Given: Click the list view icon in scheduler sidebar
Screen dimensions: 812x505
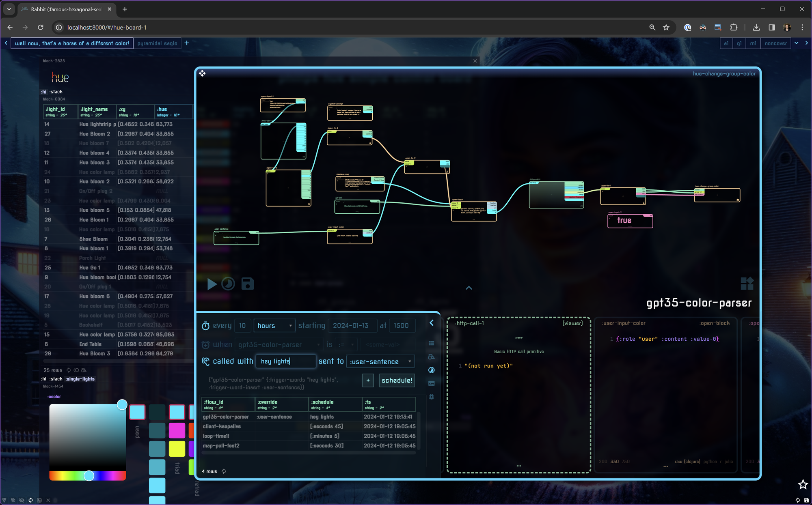Looking at the screenshot, I should pyautogui.click(x=432, y=343).
